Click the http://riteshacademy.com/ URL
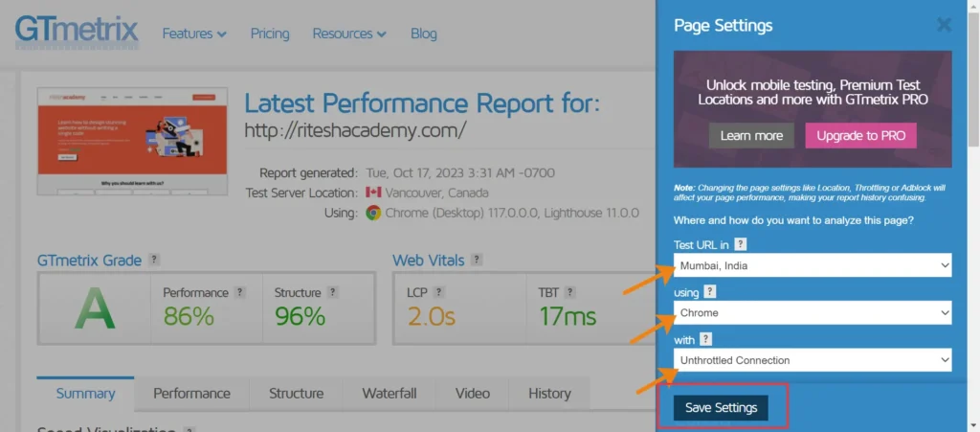This screenshot has width=980, height=432. click(x=355, y=130)
